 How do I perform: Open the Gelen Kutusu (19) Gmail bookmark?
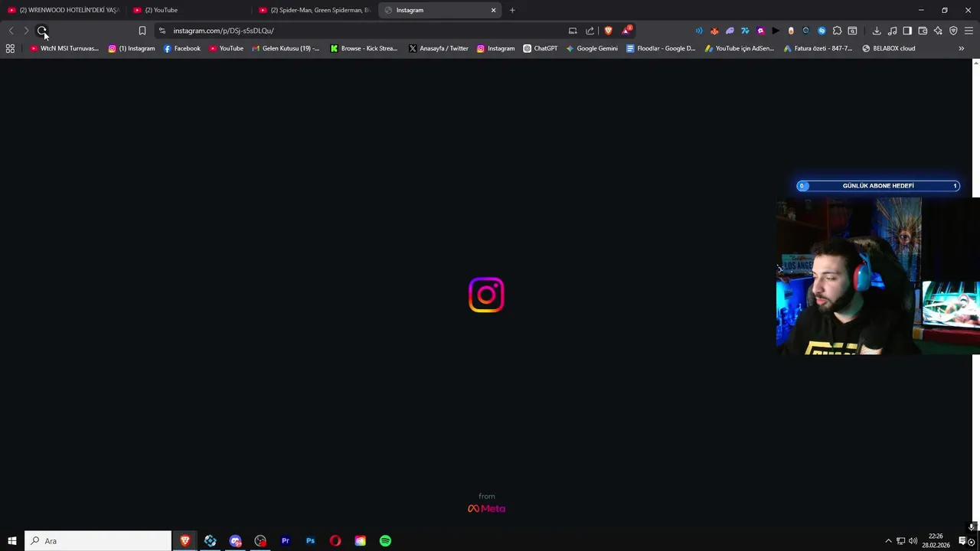pyautogui.click(x=286, y=48)
